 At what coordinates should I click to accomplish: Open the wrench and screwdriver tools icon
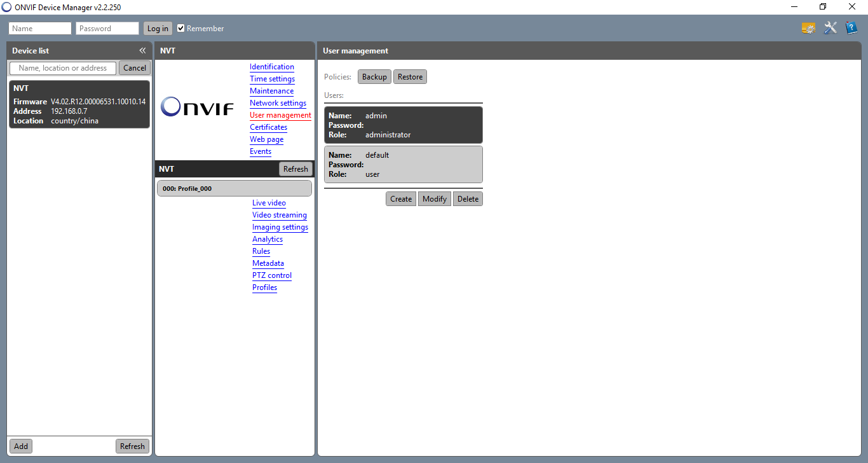point(830,28)
